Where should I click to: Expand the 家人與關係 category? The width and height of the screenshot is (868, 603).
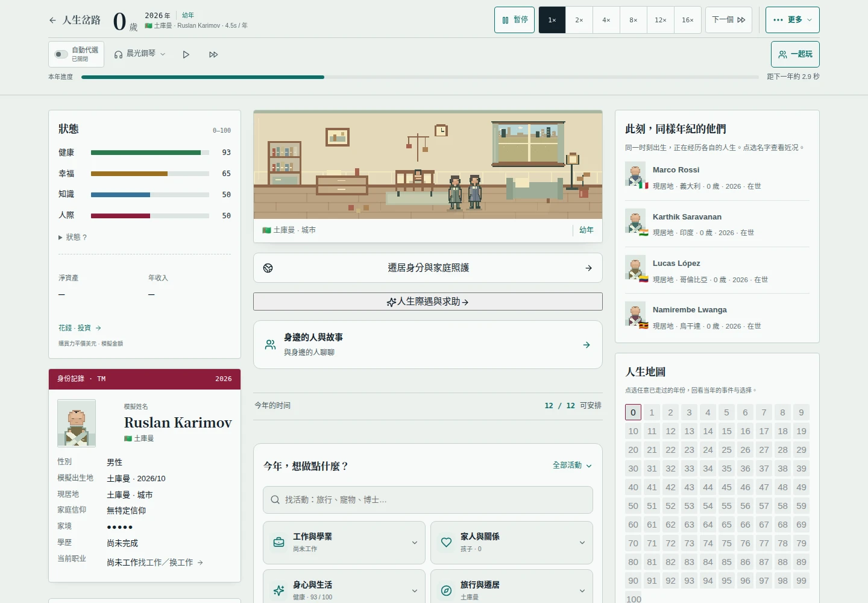pyautogui.click(x=512, y=543)
